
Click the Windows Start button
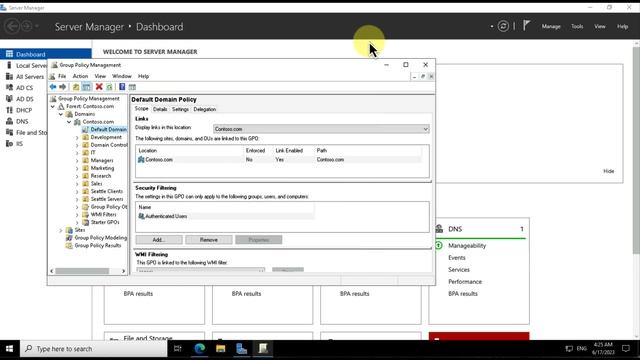click(x=9, y=349)
